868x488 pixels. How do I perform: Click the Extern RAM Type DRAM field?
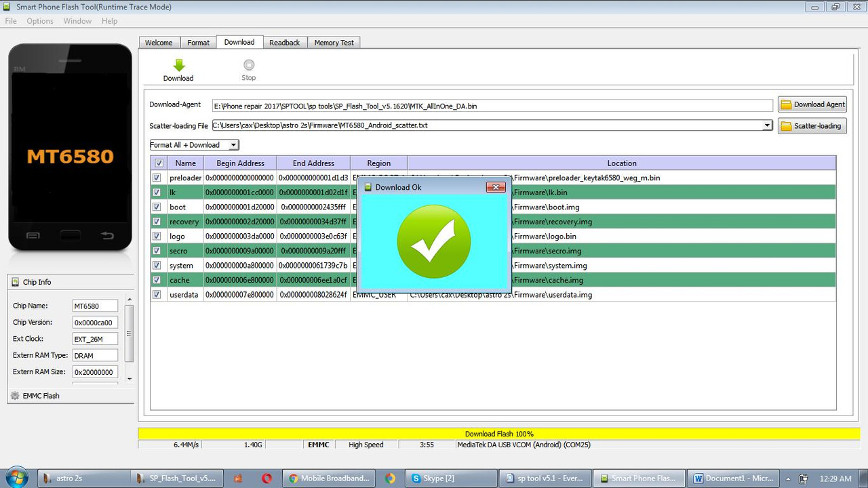coord(95,355)
